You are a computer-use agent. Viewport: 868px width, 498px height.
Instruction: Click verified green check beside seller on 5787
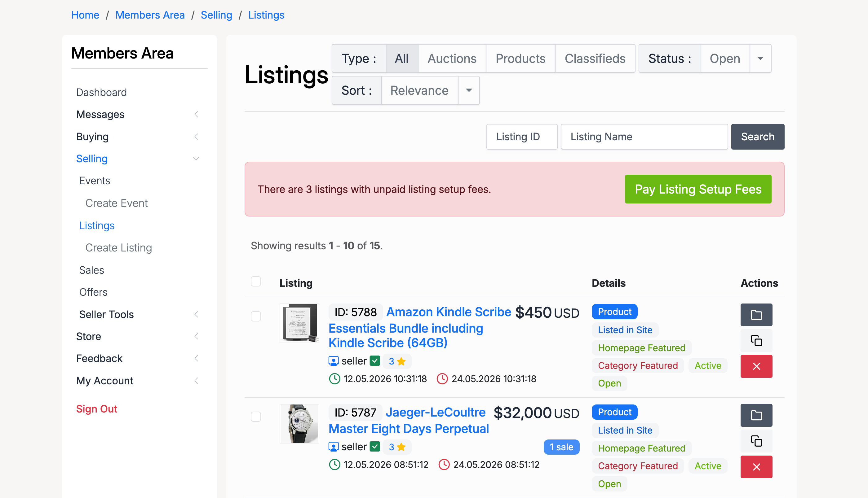(x=375, y=447)
